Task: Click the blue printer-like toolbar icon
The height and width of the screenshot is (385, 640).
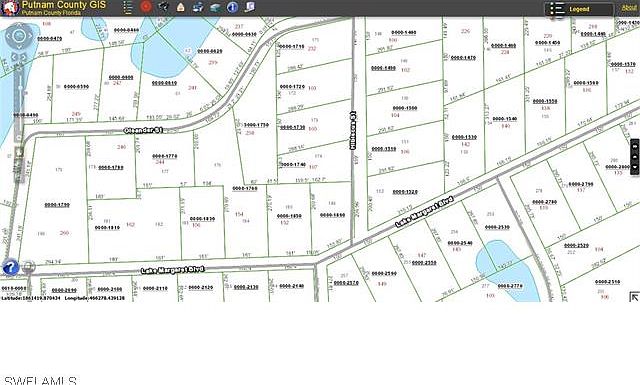Action: (198, 7)
